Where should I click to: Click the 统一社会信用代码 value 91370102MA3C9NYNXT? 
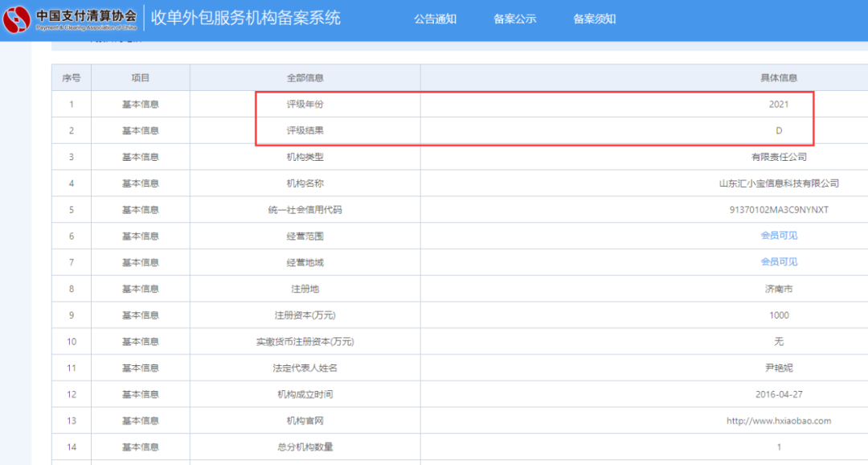click(x=778, y=209)
